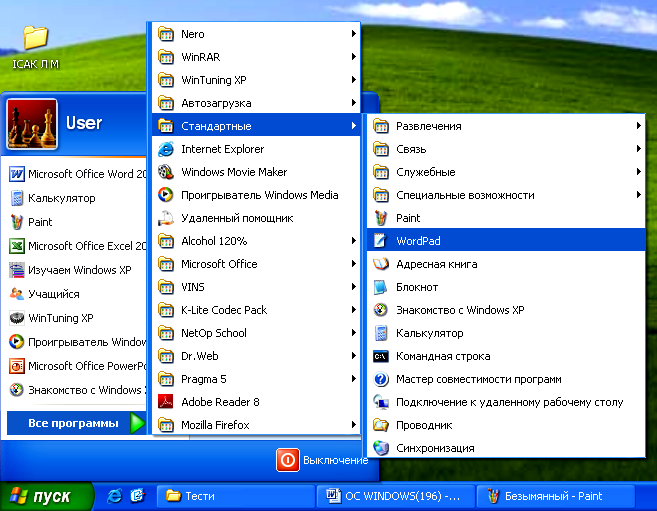Click the Выключение shutdown button
Image resolution: width=657 pixels, height=511 pixels.
coord(322,460)
